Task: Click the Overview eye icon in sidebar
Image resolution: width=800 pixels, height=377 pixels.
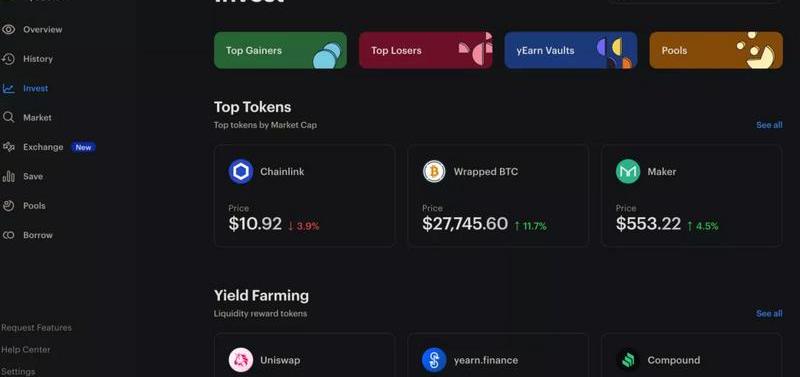Action: [x=8, y=30]
